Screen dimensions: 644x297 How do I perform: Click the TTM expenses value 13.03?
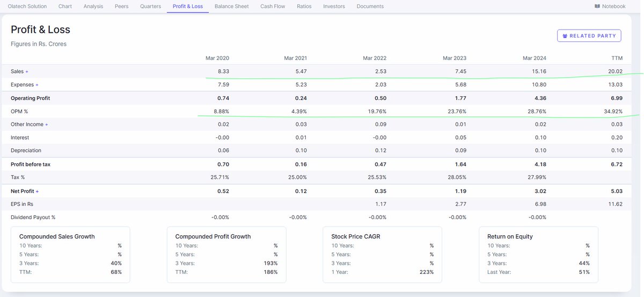pos(616,85)
